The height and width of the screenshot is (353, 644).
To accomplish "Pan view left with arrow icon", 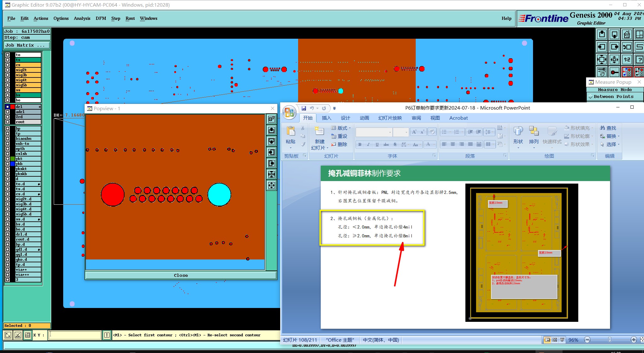I will (x=602, y=47).
